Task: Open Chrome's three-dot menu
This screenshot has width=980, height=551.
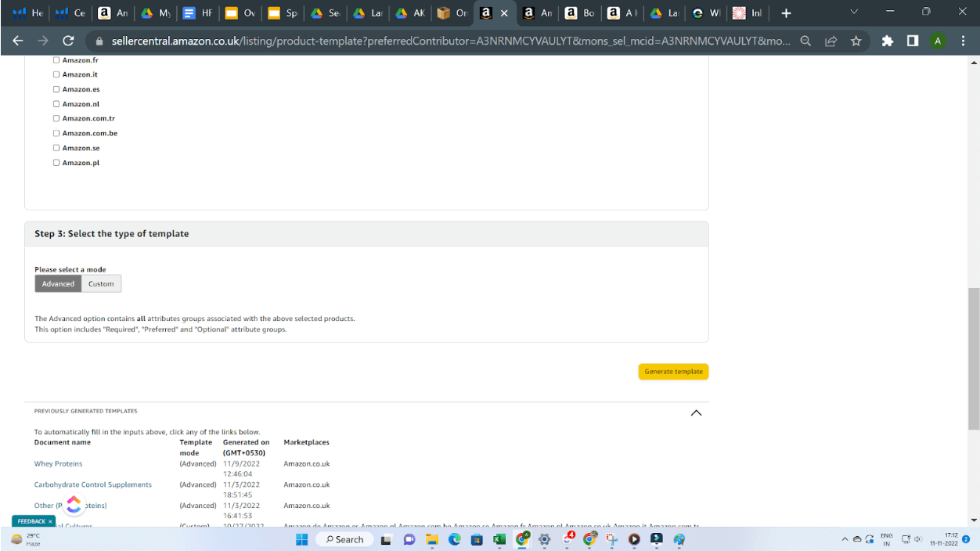Action: pos(964,41)
